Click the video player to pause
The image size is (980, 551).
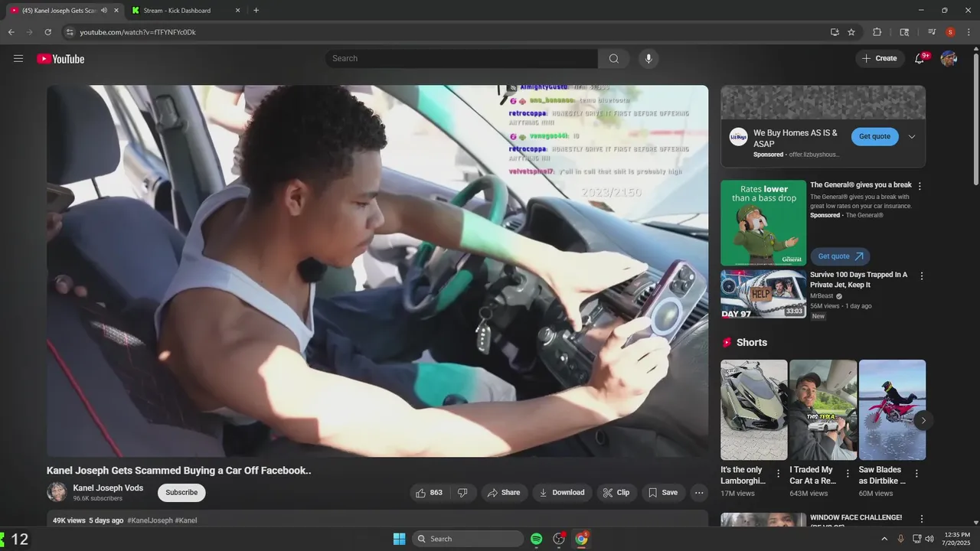coord(377,271)
